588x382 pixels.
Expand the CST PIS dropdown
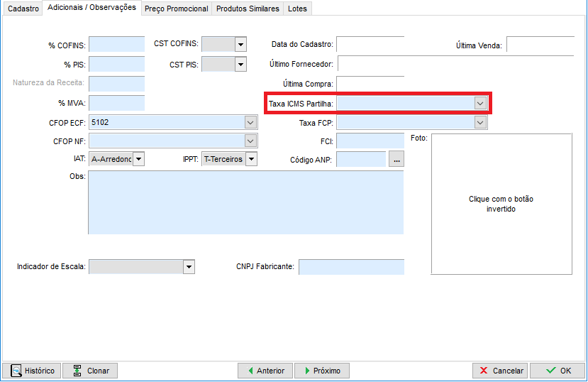coord(240,65)
